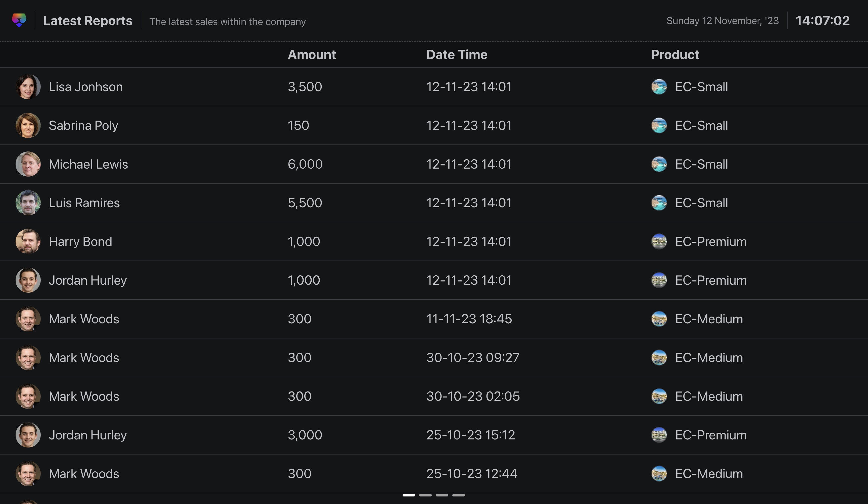Click the Product column header
Image resolution: width=868 pixels, height=504 pixels.
[x=675, y=54]
